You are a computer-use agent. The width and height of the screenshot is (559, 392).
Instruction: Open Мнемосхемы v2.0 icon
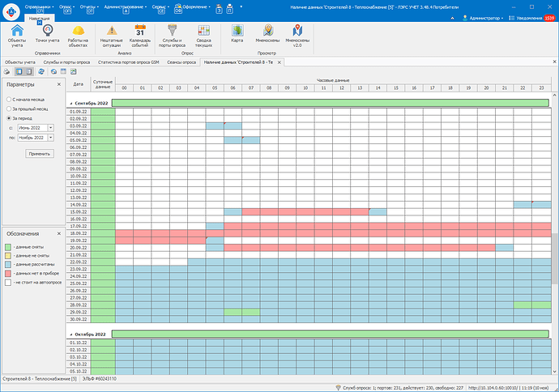tap(297, 31)
